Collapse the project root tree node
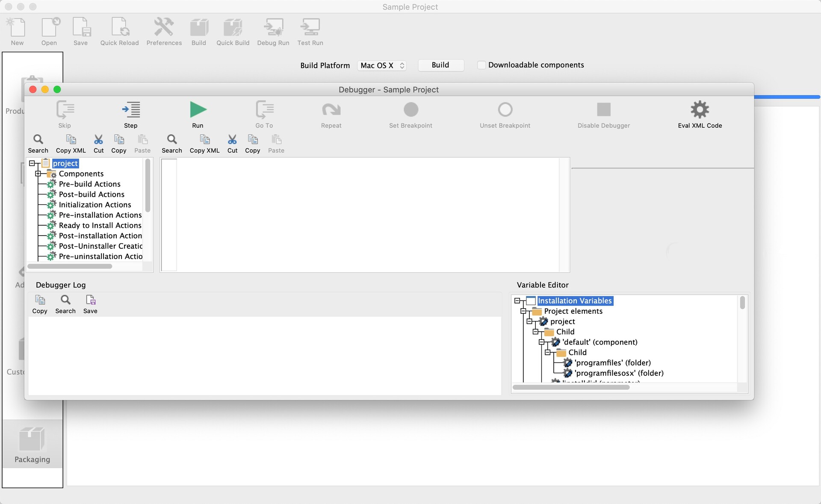Image resolution: width=821 pixels, height=504 pixels. click(x=32, y=163)
